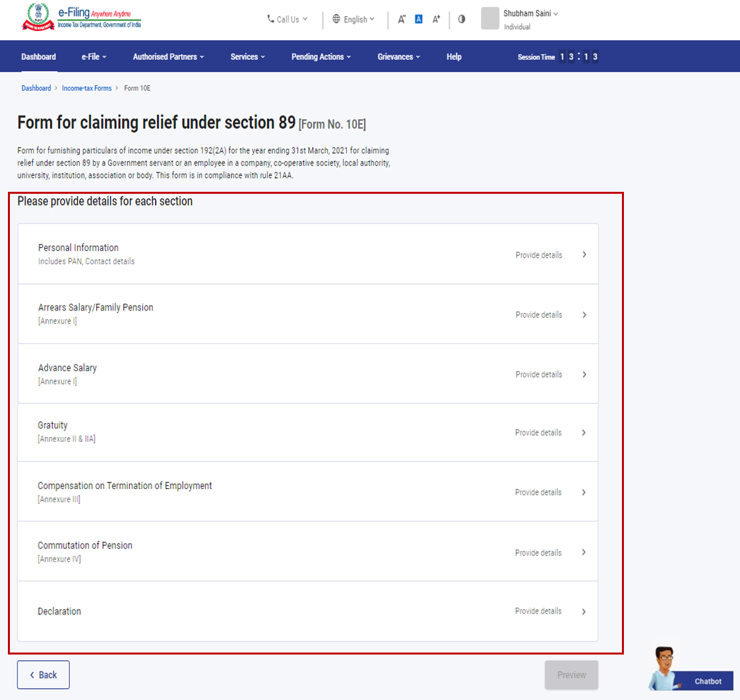This screenshot has width=740, height=700.
Task: Open the English language dropdown
Action: tap(357, 19)
